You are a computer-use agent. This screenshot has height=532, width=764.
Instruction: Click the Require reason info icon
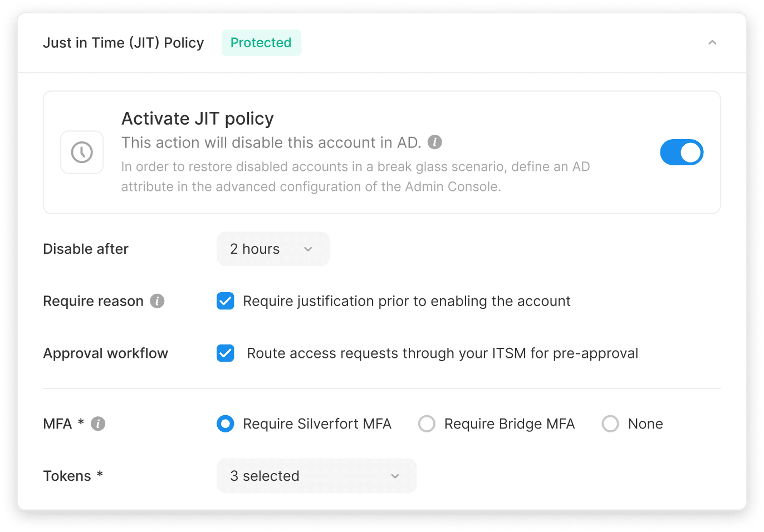pyautogui.click(x=157, y=301)
